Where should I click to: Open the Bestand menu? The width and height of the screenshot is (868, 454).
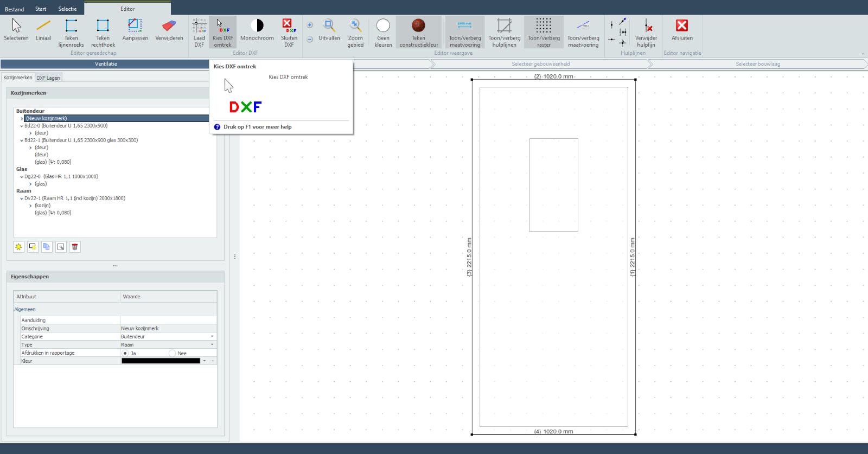15,9
